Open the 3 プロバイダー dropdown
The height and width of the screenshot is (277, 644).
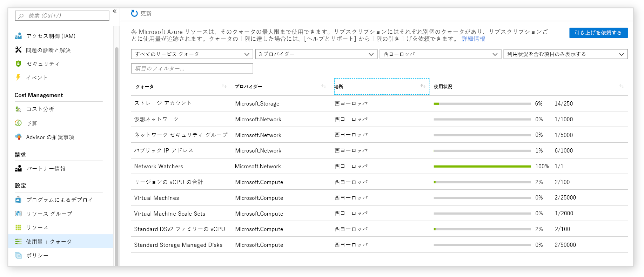coord(316,54)
